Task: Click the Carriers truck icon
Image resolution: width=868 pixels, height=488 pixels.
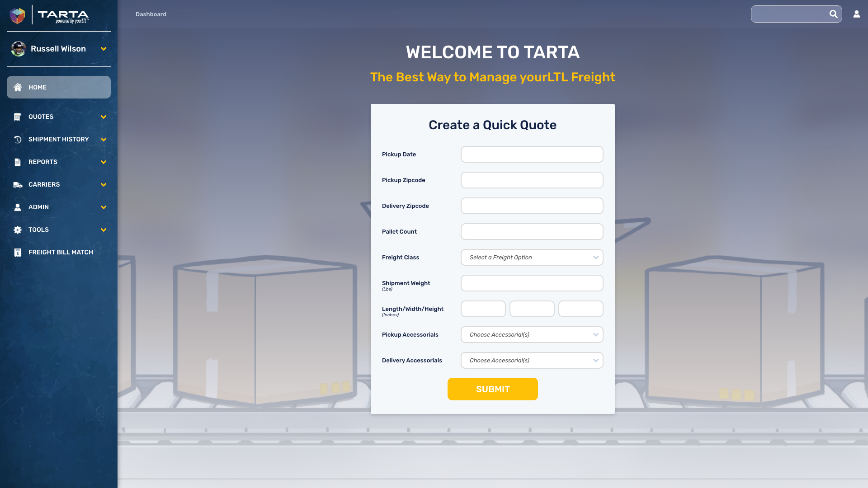Action: tap(18, 185)
